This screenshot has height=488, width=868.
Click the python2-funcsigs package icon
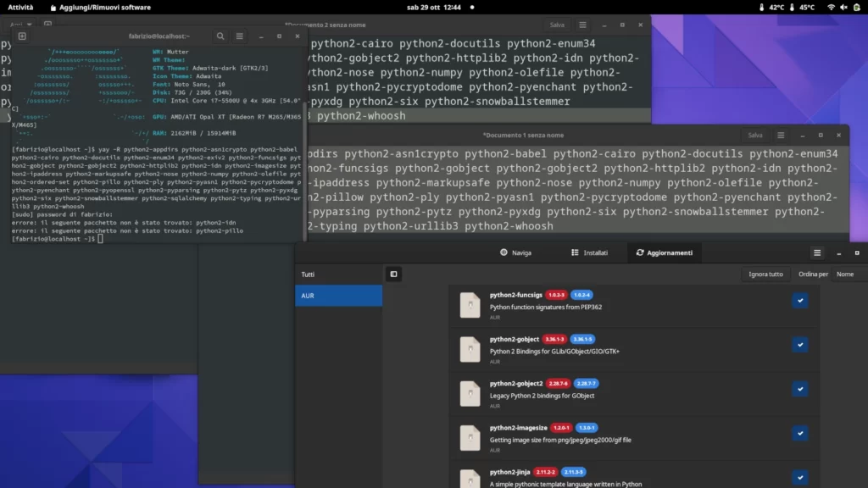click(x=470, y=305)
